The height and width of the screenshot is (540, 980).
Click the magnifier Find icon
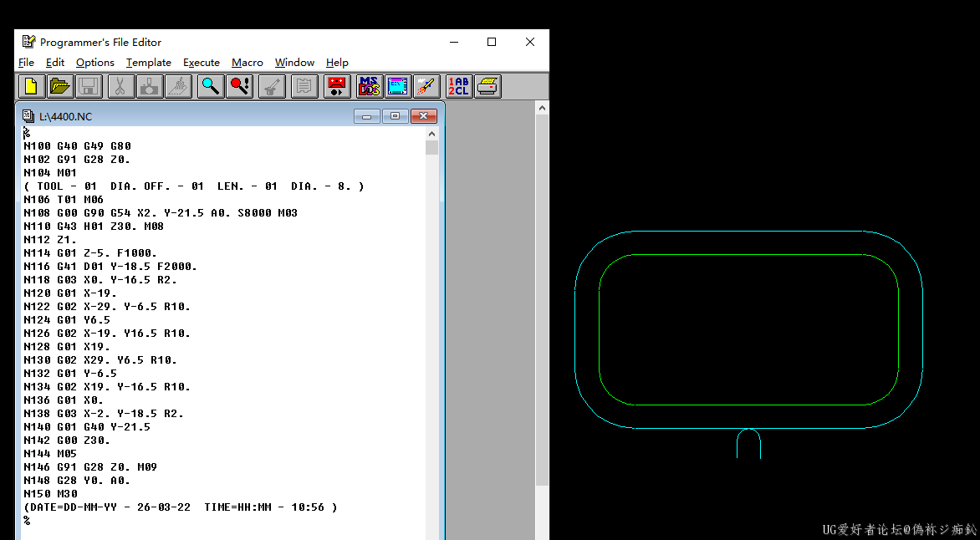[x=211, y=86]
